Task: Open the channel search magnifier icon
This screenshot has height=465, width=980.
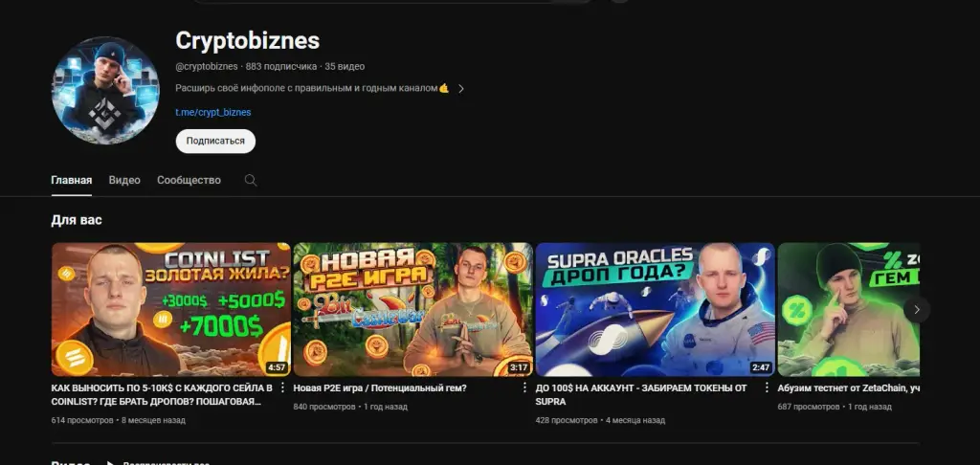Action: pos(251,180)
